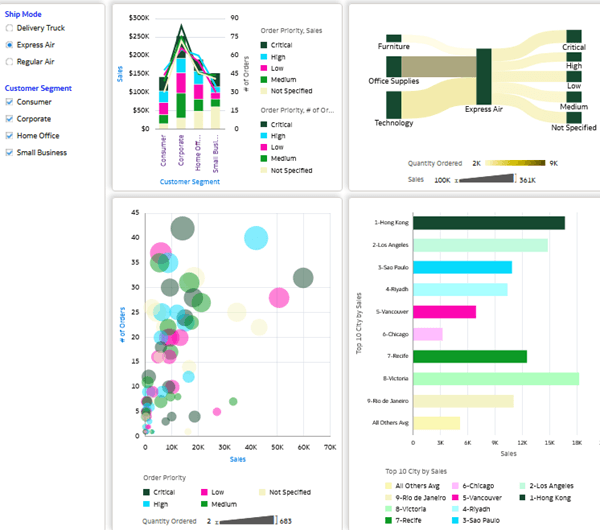Image resolution: width=600 pixels, height=530 pixels.
Task: Click Not Specified swatch in # of Orders legend
Action: coord(264,170)
